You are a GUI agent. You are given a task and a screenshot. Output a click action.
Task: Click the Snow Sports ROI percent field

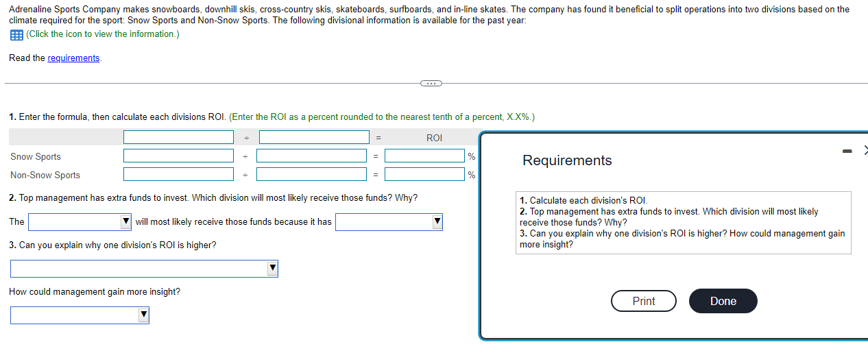point(424,156)
